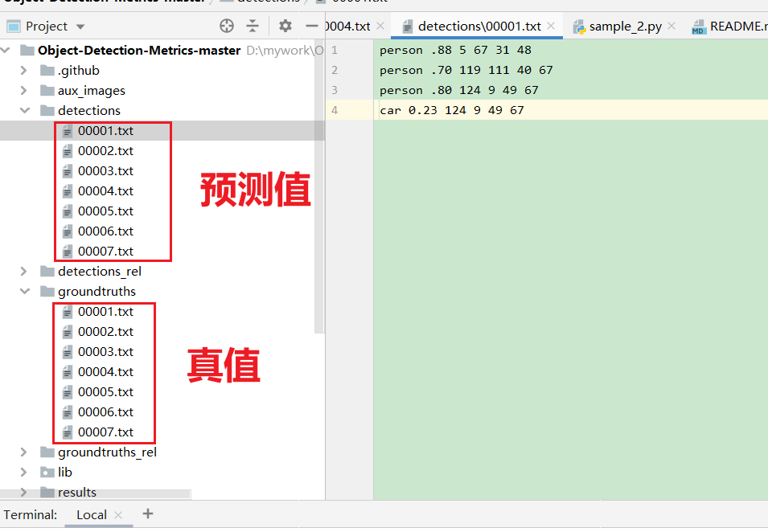Click the detections folder icon
768x532 pixels.
pyautogui.click(x=47, y=111)
